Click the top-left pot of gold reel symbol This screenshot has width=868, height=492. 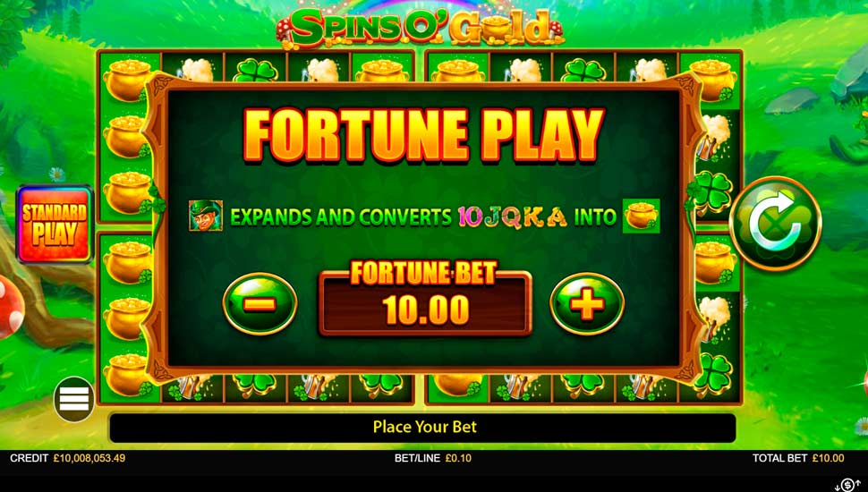pyautogui.click(x=127, y=81)
